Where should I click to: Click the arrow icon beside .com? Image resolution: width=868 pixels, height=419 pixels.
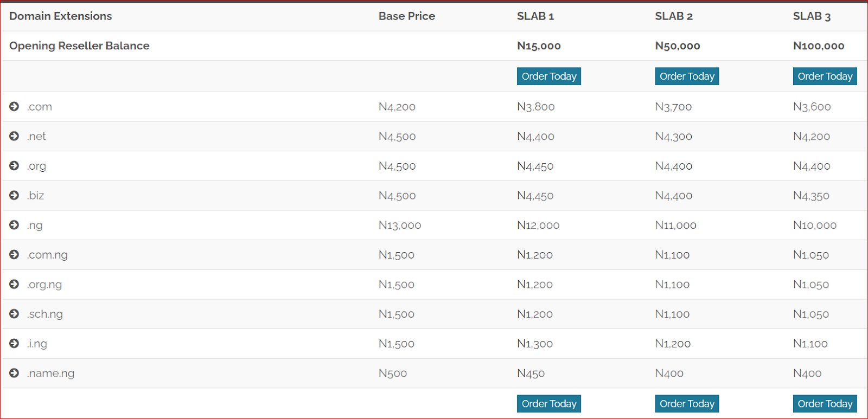tap(14, 107)
